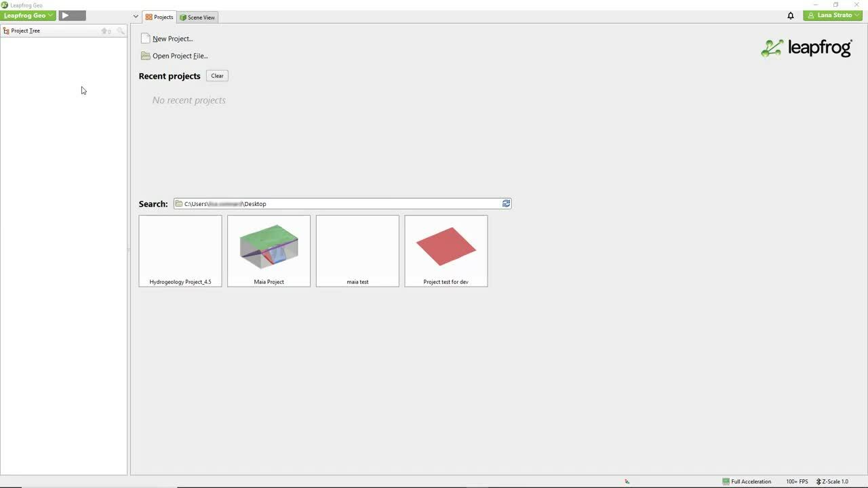Click the upload arrow icon in Project Tree header
The image size is (868, 488).
(x=106, y=31)
